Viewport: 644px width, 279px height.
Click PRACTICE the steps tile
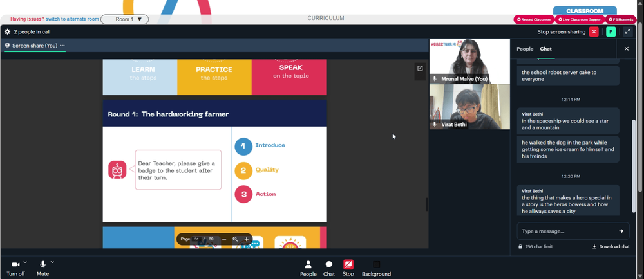click(214, 77)
